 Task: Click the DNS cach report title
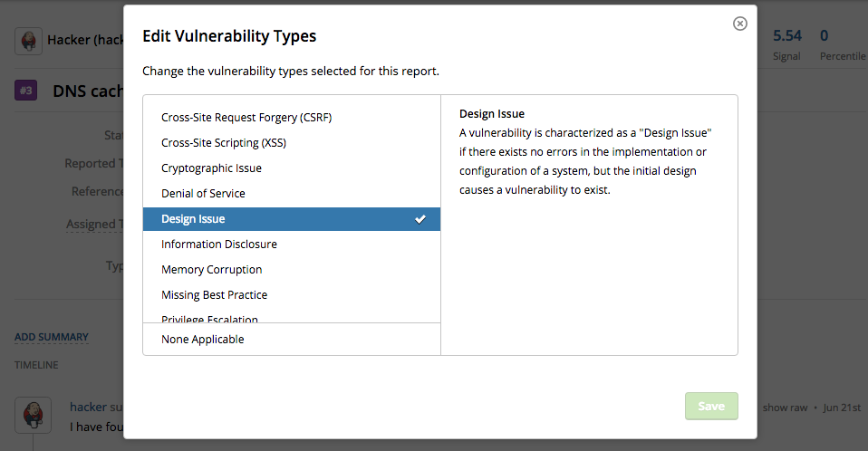point(88,91)
